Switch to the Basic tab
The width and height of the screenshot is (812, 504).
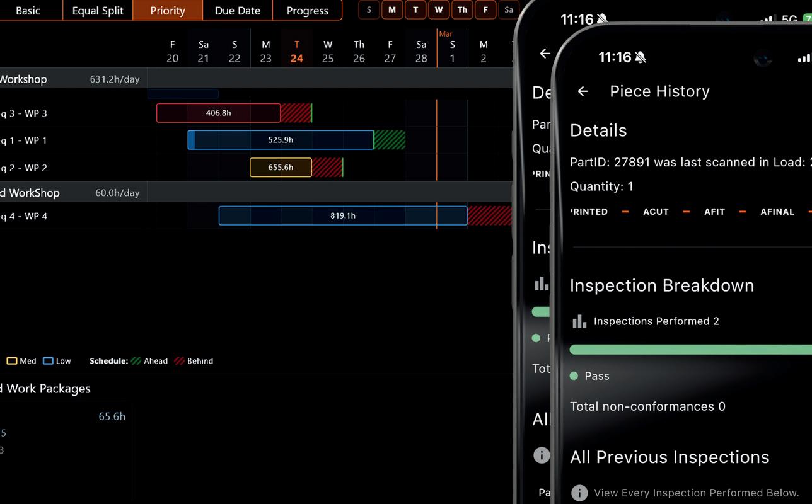[x=31, y=10]
